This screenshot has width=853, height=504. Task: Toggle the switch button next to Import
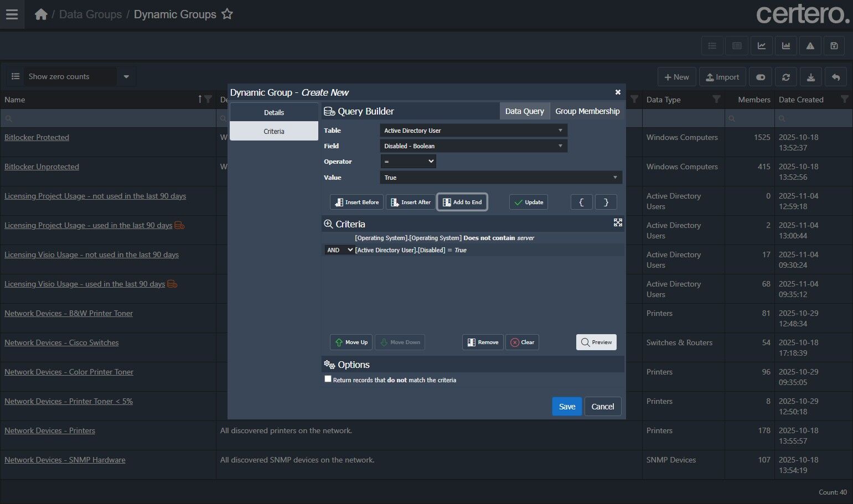[x=761, y=77]
